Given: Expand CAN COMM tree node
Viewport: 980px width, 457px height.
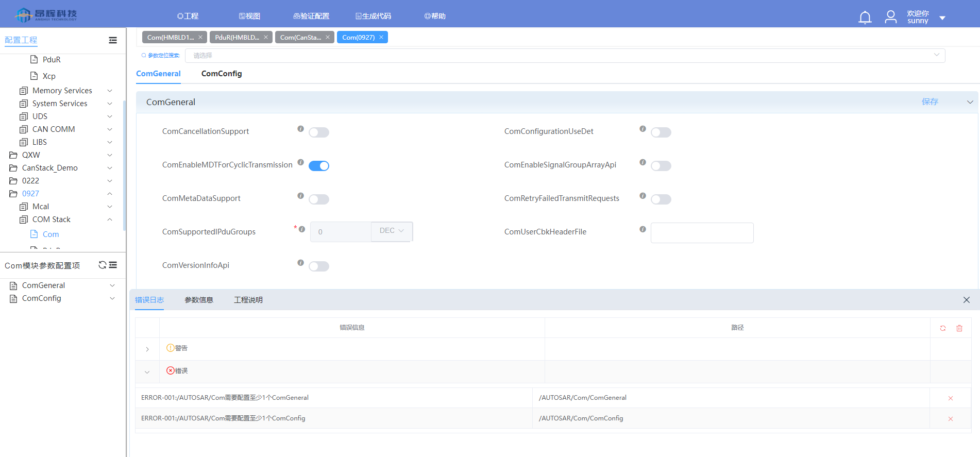Looking at the screenshot, I should tap(110, 129).
